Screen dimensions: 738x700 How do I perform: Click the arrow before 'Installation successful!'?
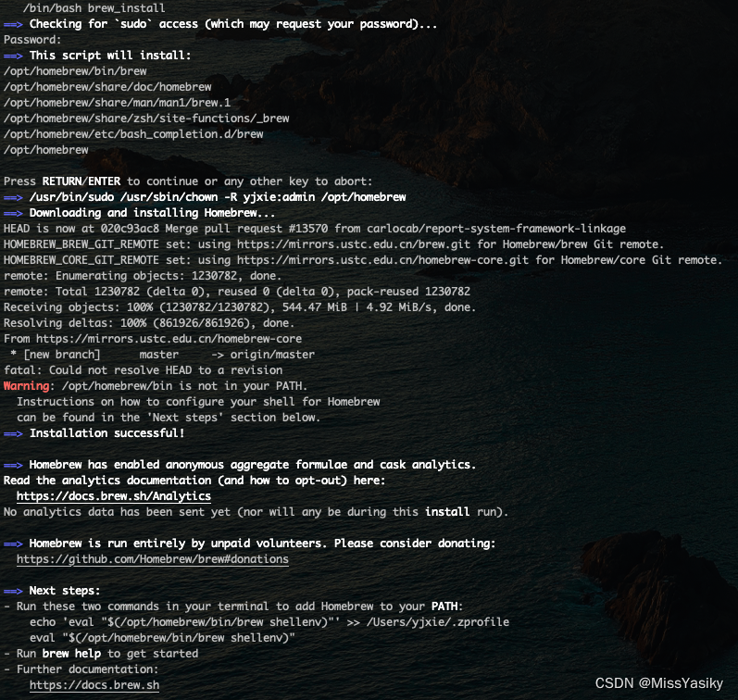13,433
